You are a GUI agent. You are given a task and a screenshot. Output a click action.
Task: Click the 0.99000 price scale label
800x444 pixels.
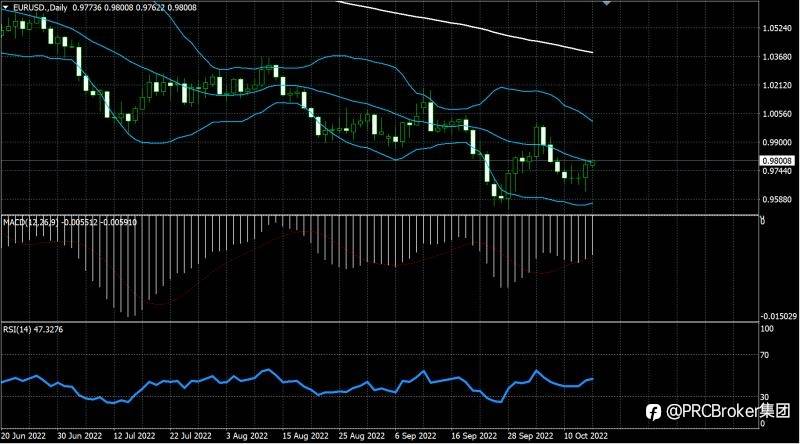777,142
